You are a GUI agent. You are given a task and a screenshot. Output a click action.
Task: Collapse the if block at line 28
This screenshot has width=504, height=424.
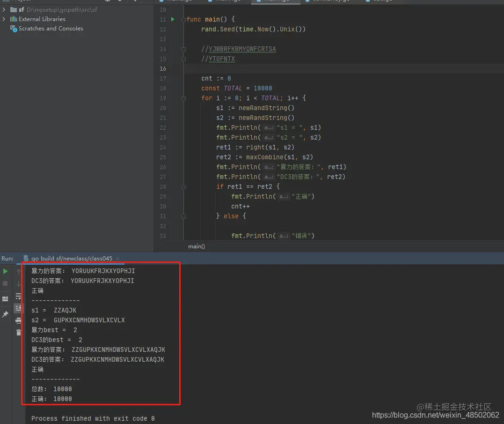coord(183,187)
